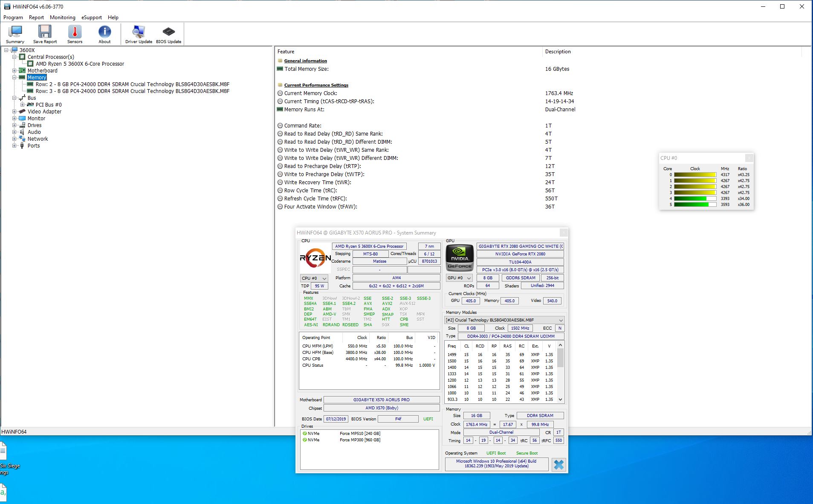Click the GIGABYTE X570 AORUS PRO motherboard field
The height and width of the screenshot is (504, 813).
381,400
